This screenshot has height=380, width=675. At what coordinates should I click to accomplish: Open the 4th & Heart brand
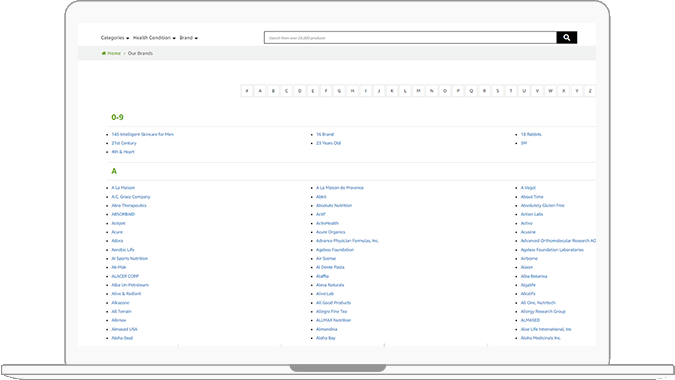click(x=123, y=152)
